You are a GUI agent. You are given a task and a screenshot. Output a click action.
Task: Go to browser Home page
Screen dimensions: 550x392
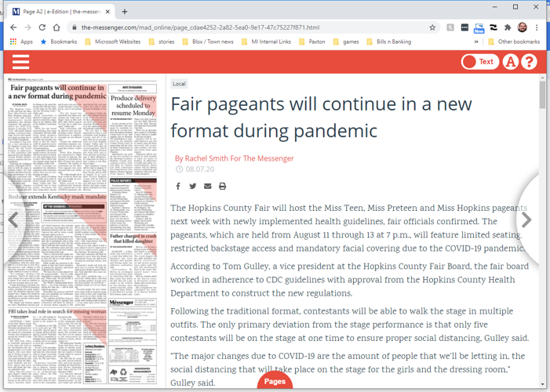[x=56, y=27]
